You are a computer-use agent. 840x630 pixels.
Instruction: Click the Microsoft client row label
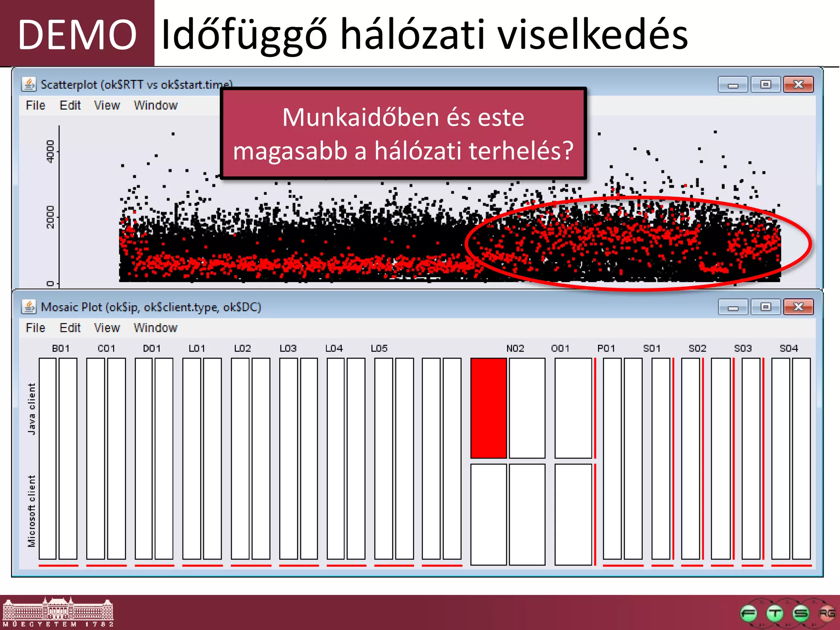click(32, 511)
